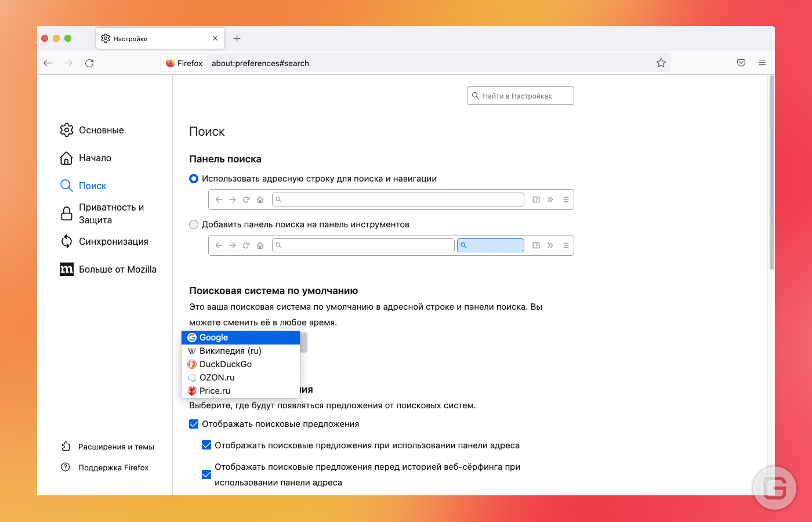Open a new tab with plus button
The height and width of the screenshot is (522, 812).
[x=237, y=39]
